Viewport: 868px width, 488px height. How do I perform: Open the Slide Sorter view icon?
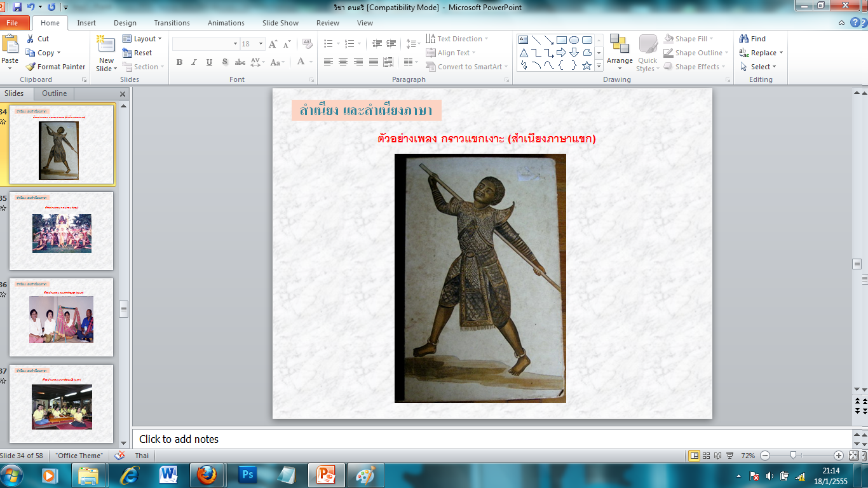pyautogui.click(x=706, y=456)
